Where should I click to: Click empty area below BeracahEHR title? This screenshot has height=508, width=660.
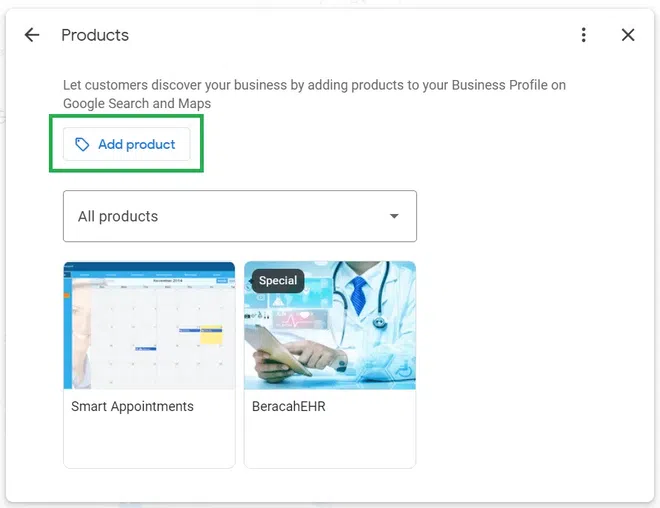(x=330, y=443)
